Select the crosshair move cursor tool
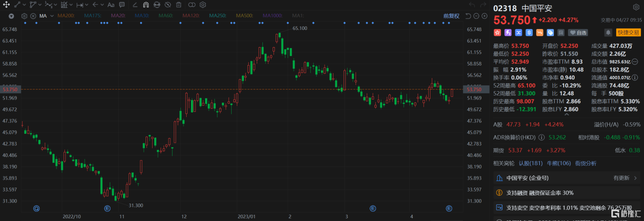This screenshot has height=221, width=644. (x=6, y=5)
